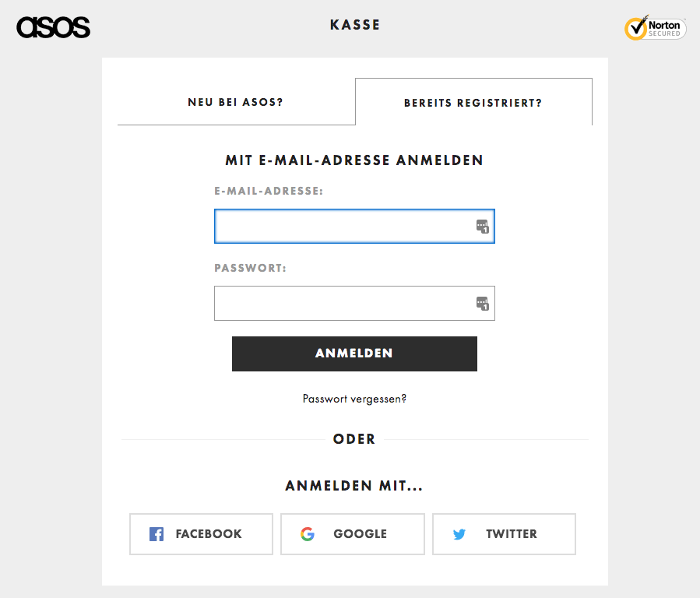700x598 pixels.
Task: Focus the E-Mail-Adresse input field
Action: 354,227
